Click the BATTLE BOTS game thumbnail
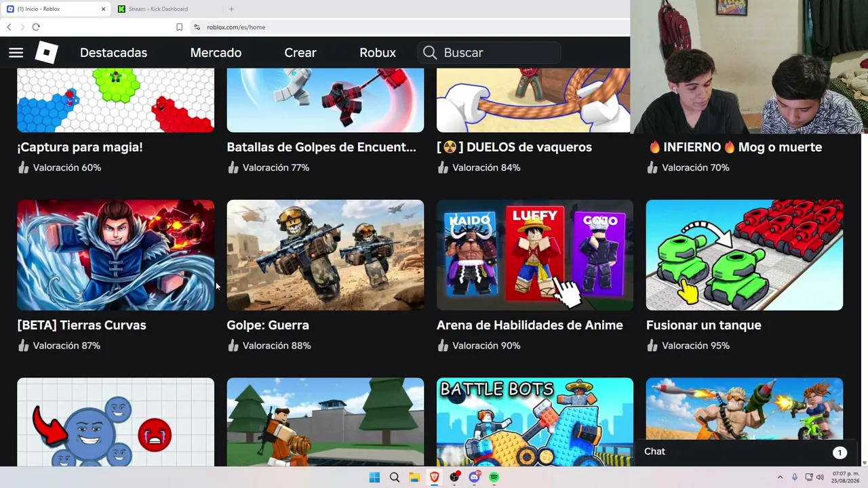 (535, 422)
